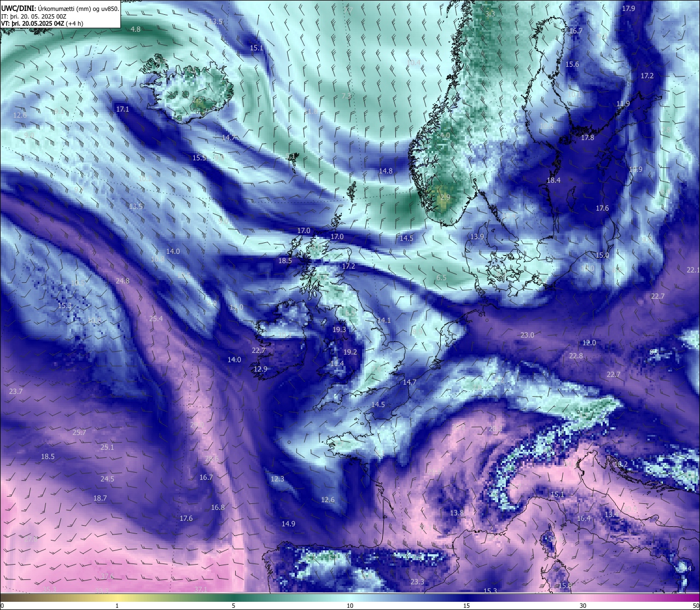The height and width of the screenshot is (610, 700).
Task: Click the 15.0 value label
Action: [x=602, y=255]
